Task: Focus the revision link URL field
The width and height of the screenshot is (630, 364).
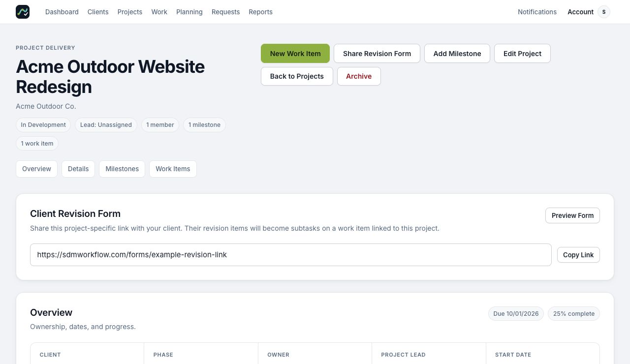Action: [291, 255]
